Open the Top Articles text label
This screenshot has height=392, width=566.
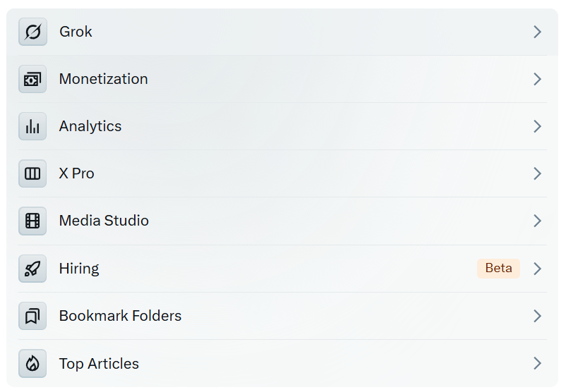point(100,364)
